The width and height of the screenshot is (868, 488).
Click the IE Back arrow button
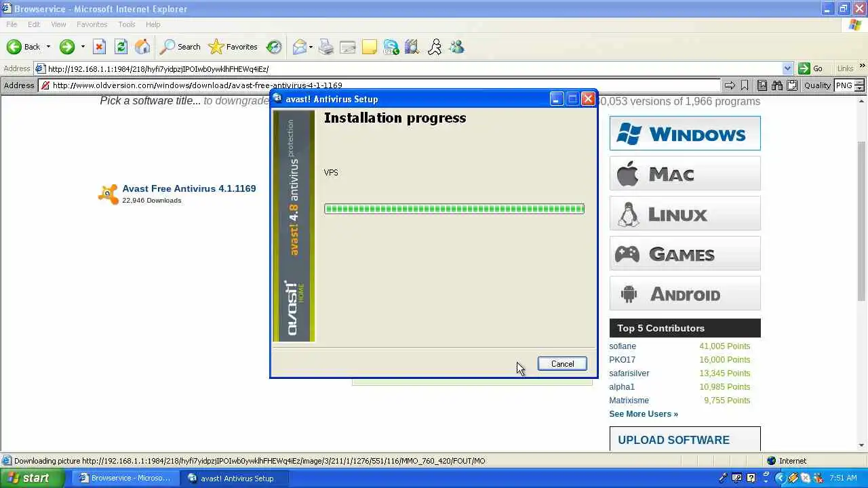click(23, 47)
